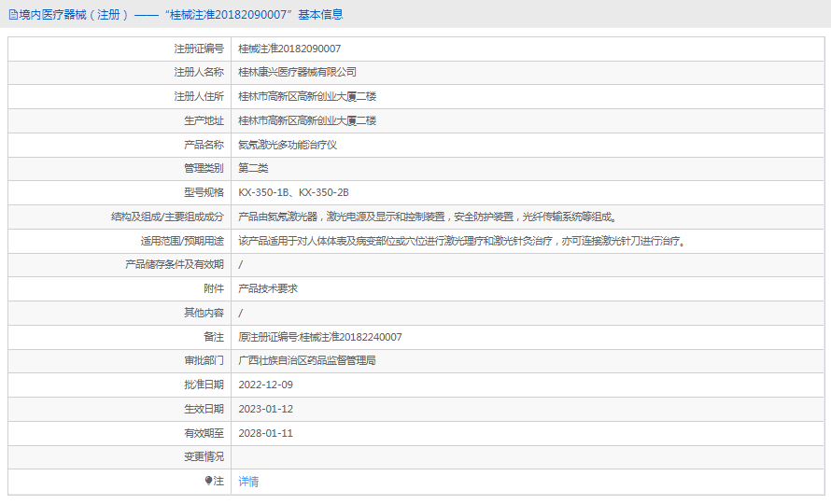Select expiry date 2028-01-11

pos(265,433)
